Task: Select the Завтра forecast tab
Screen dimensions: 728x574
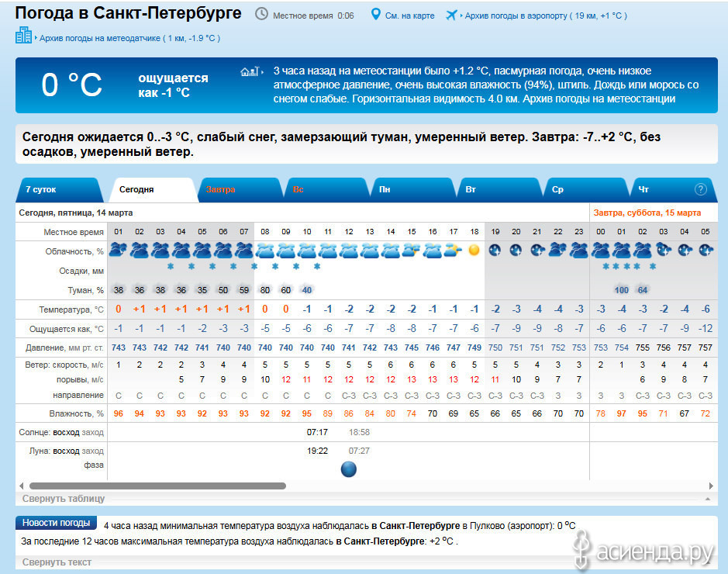Action: [221, 189]
